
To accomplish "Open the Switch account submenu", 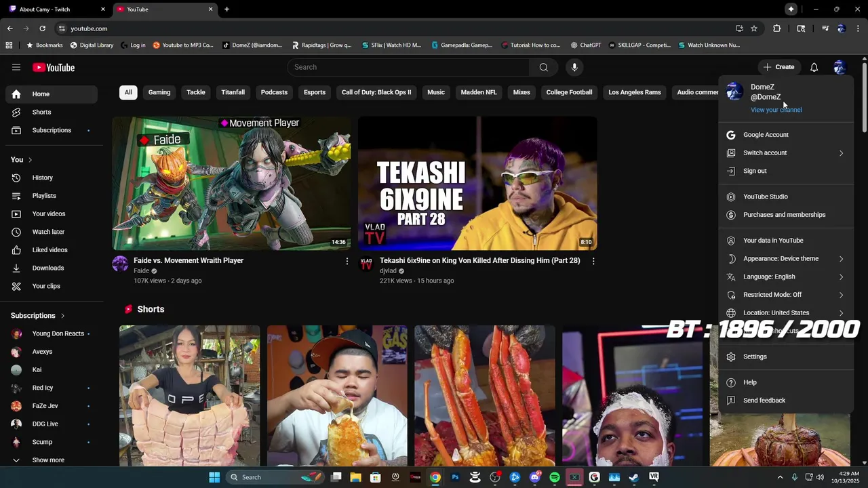I will pos(786,152).
